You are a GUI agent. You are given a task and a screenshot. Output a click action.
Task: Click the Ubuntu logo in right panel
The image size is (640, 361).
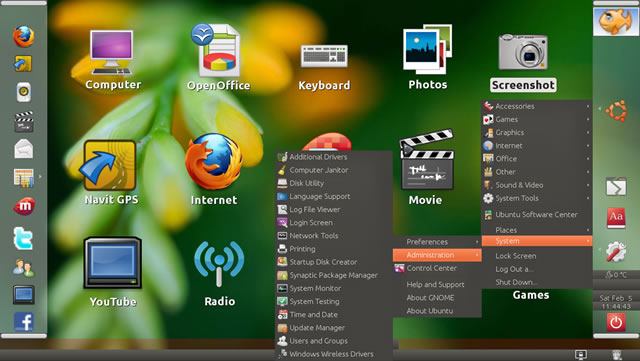tap(616, 110)
